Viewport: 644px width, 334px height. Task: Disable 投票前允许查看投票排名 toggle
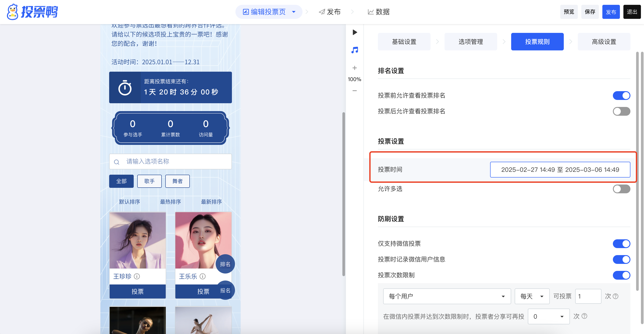pyautogui.click(x=621, y=96)
